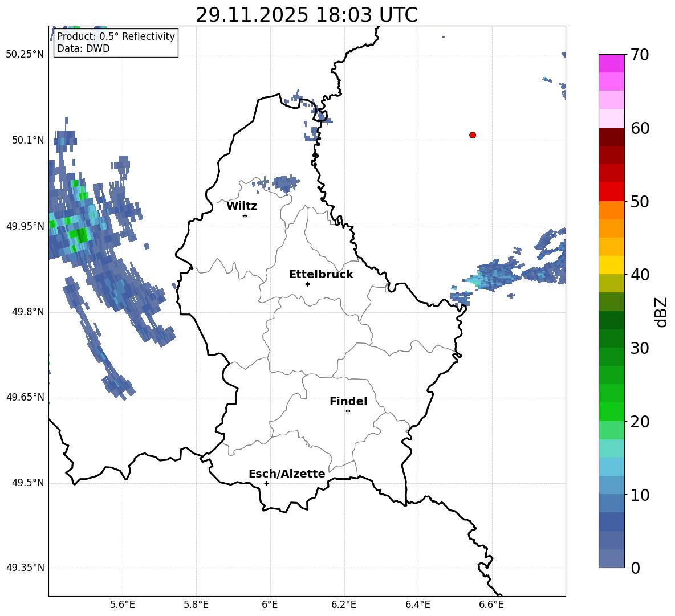Click the 50 tick on the colorbar
This screenshot has height=616, width=675.
click(640, 201)
